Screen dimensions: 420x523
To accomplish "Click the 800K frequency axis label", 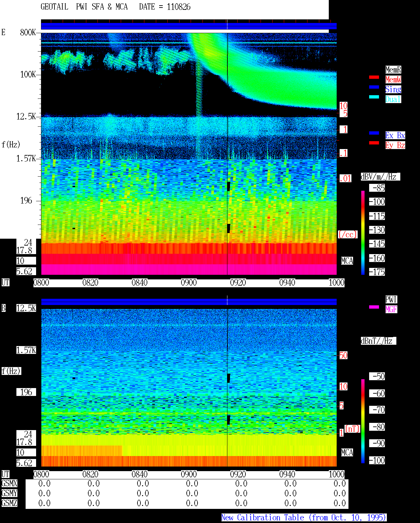I will (28, 32).
